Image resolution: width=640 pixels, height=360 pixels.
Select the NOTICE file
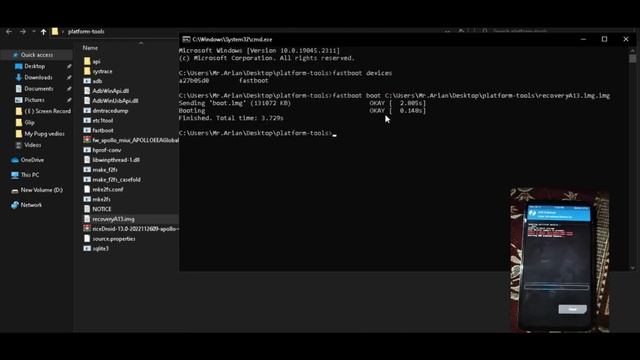(102, 209)
